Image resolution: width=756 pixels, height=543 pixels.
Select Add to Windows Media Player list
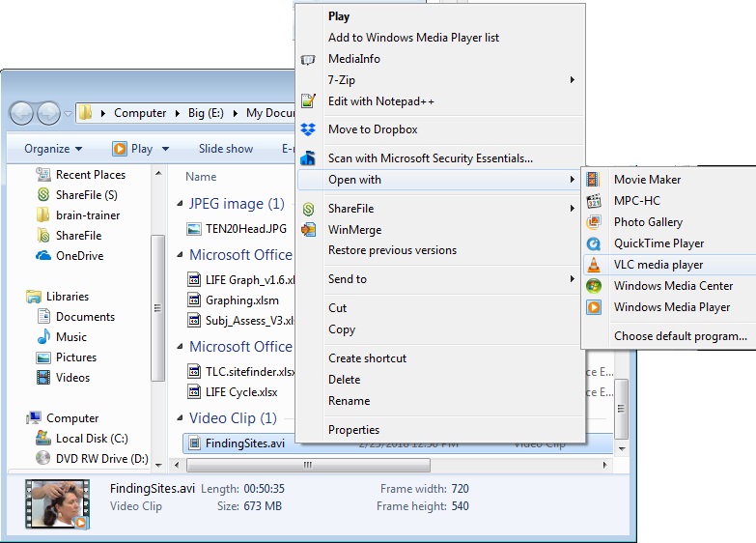coord(413,38)
